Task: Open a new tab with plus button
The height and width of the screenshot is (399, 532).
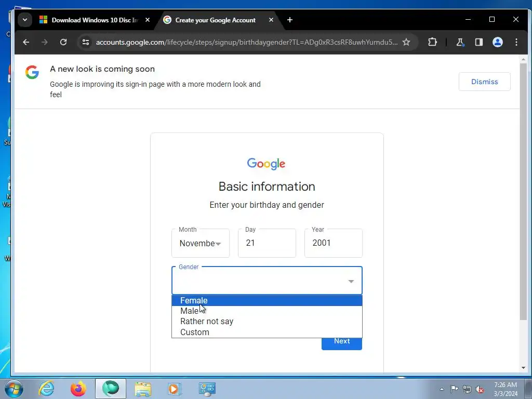Action: [x=290, y=20]
